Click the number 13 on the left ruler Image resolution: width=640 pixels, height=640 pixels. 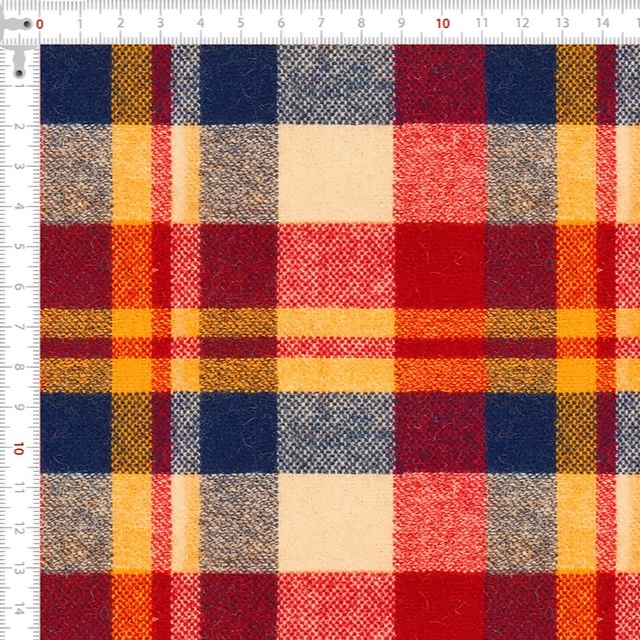pyautogui.click(x=20, y=569)
